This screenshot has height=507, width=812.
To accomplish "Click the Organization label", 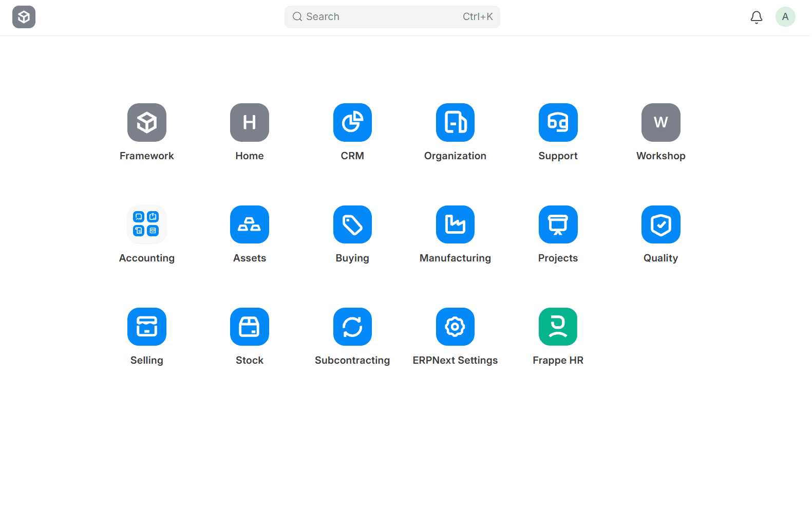I will coord(455,156).
